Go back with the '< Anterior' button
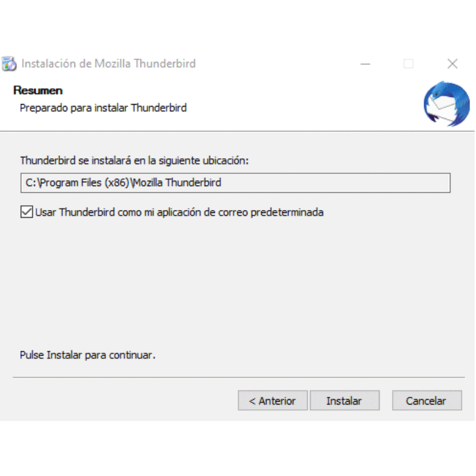Image resolution: width=476 pixels, height=476 pixels. pos(273,400)
